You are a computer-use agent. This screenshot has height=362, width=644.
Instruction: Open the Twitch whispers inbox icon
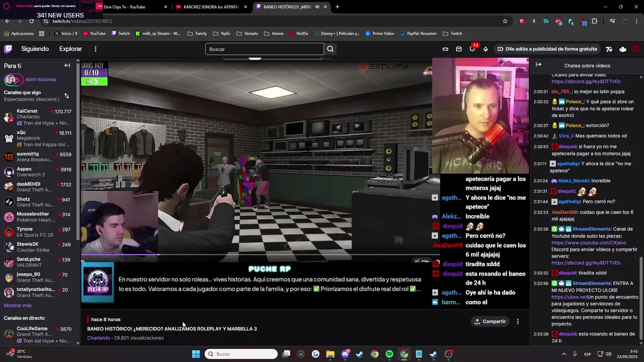point(459,49)
